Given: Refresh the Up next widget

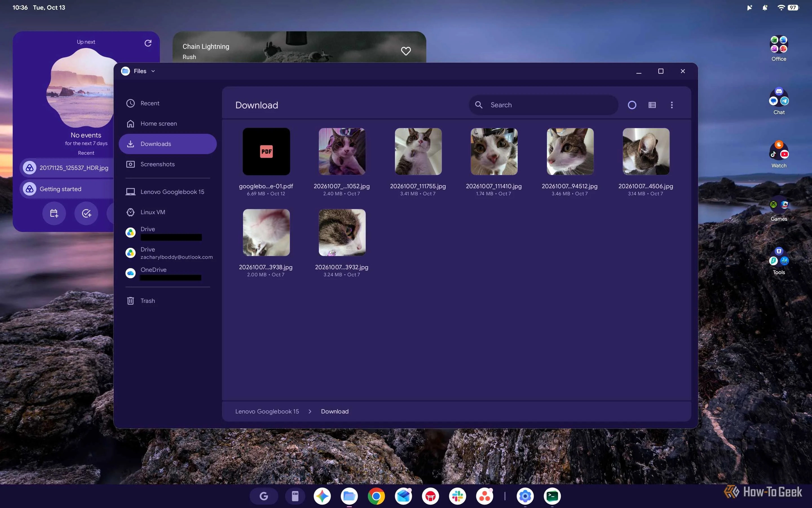Looking at the screenshot, I should click(148, 43).
